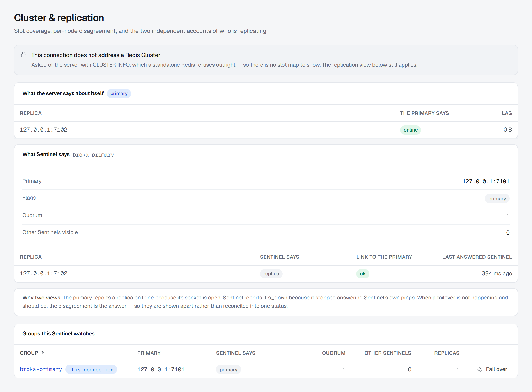Click the replica badge under Sentinel Says

pyautogui.click(x=271, y=274)
